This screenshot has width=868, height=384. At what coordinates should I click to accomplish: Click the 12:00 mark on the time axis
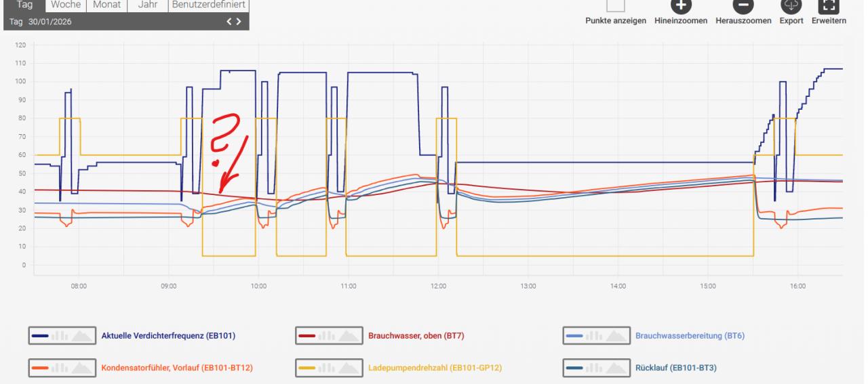tap(438, 286)
